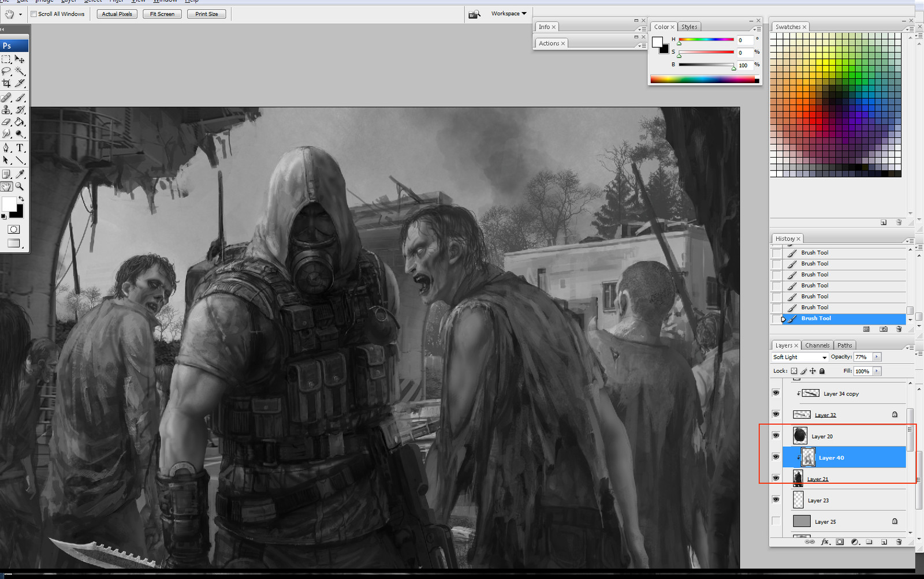Click Fit Screen button
This screenshot has width=924, height=579.
(x=162, y=14)
